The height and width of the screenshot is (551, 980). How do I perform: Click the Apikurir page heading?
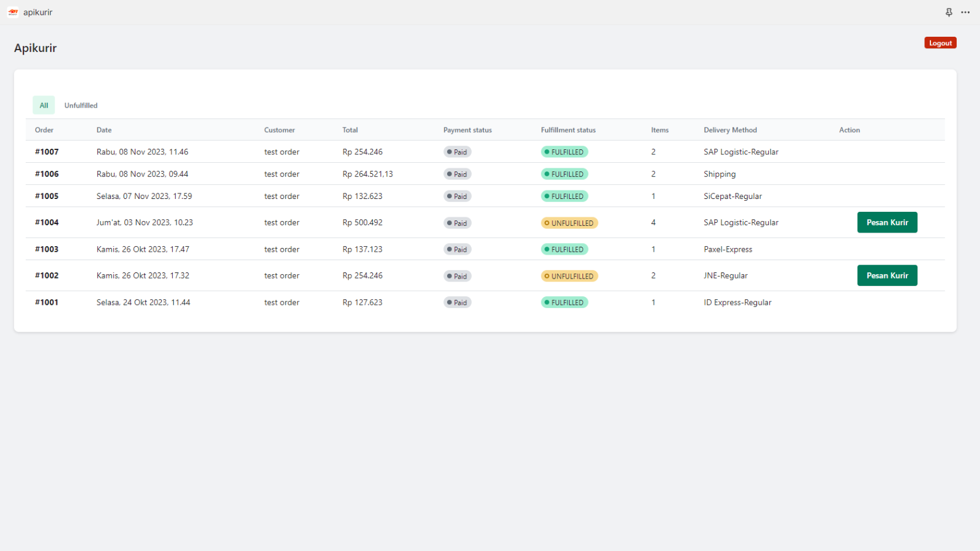[36, 48]
